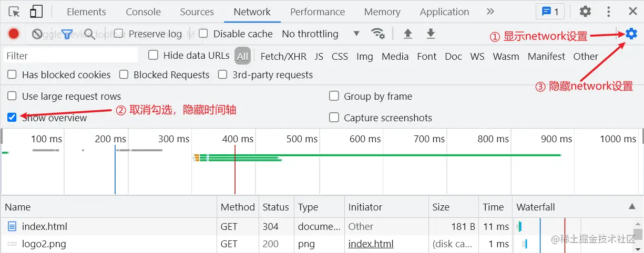Sort by the Time column header
The height and width of the screenshot is (253, 644).
click(x=495, y=207)
